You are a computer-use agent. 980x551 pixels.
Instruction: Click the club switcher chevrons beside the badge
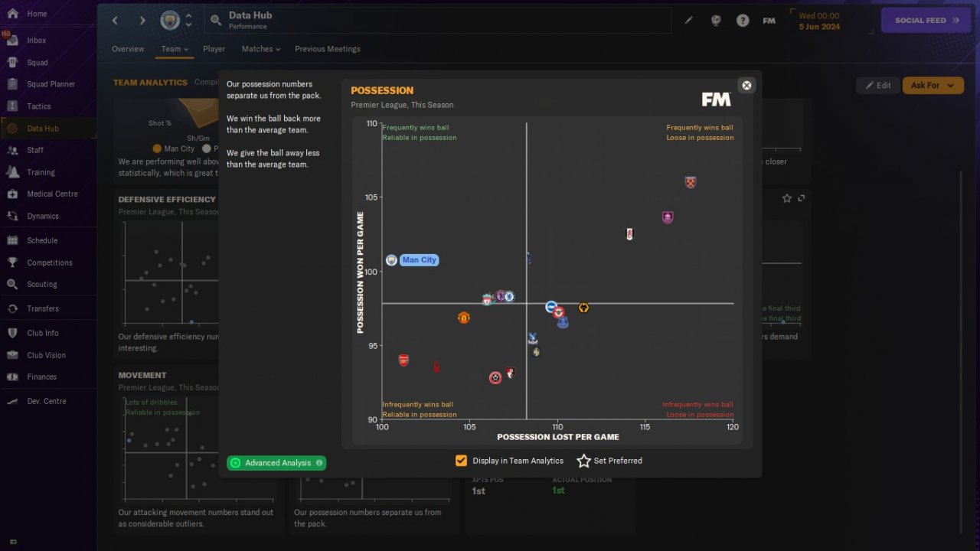188,21
